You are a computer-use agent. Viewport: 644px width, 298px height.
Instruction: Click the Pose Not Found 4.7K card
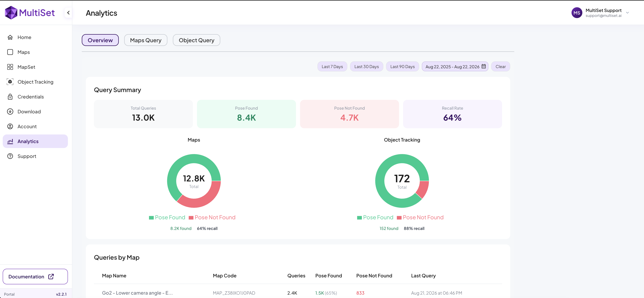pos(350,114)
